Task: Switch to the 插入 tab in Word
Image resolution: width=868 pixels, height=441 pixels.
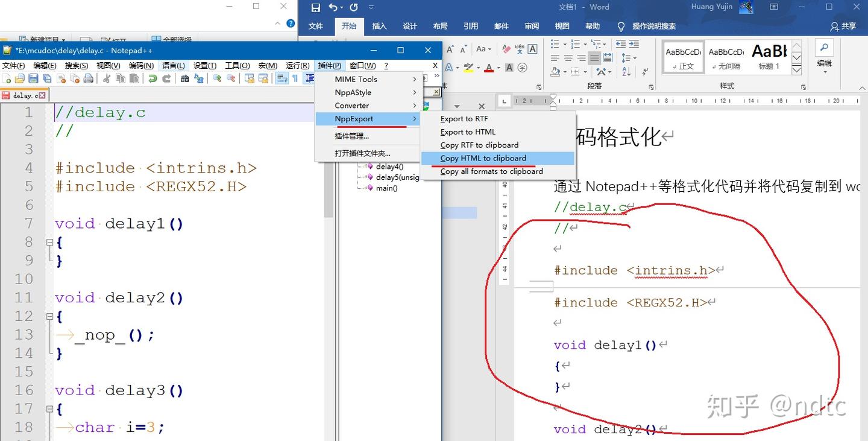Action: (x=379, y=26)
